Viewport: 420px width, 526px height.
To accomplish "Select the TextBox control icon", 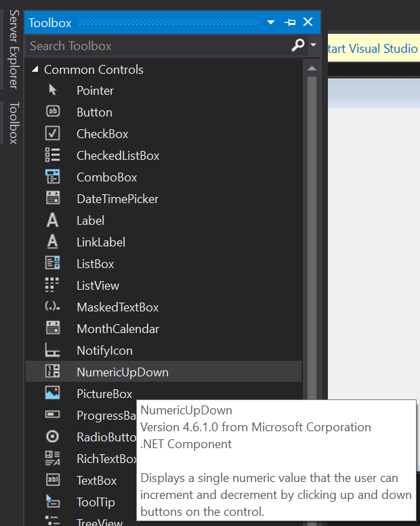I will pyautogui.click(x=53, y=479).
